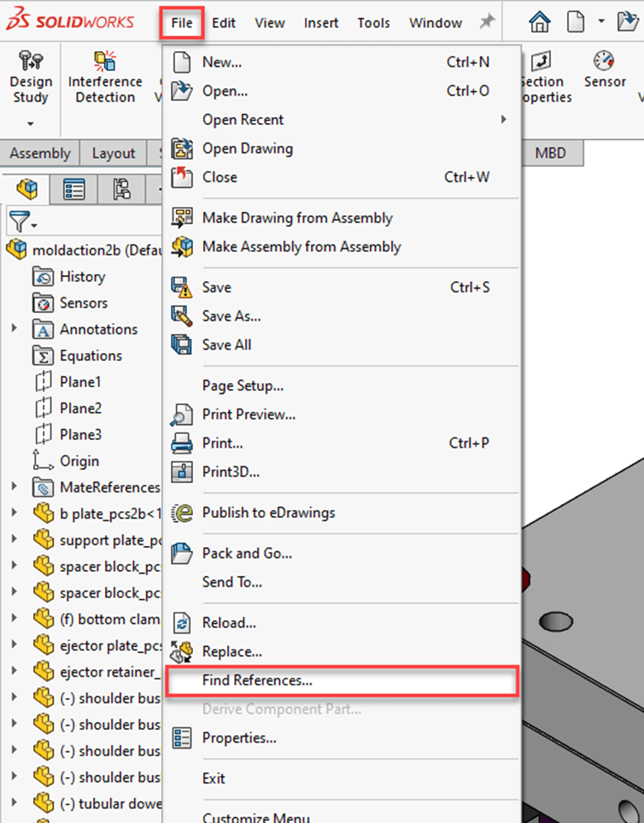644x823 pixels.
Task: Click the pin icon beside the Window menu
Action: (486, 22)
